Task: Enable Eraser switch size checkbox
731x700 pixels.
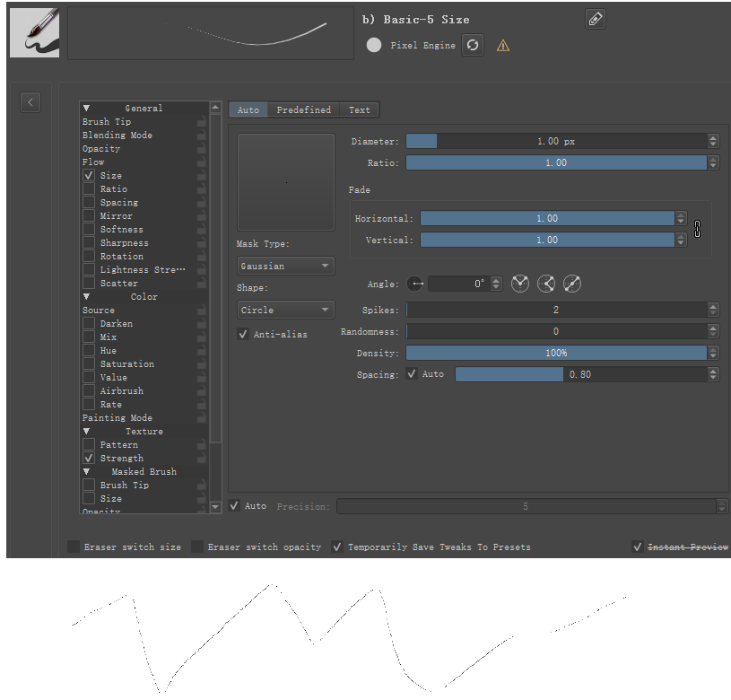Action: point(74,547)
